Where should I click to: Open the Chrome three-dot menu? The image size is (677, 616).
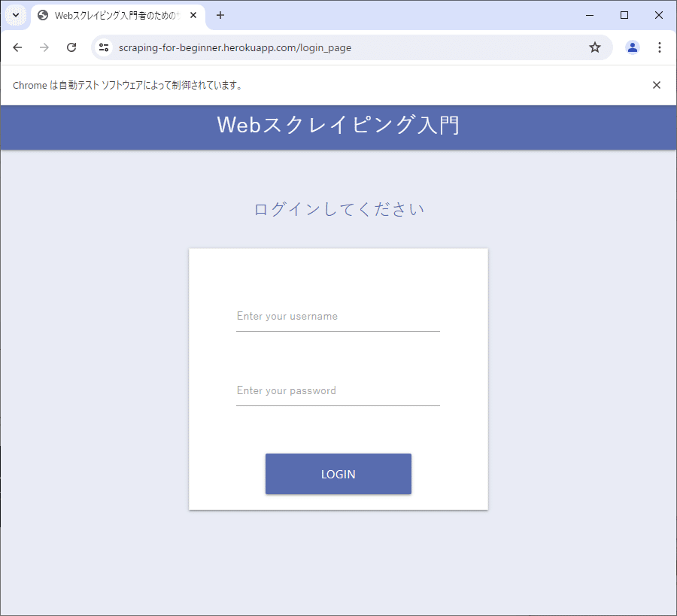click(659, 47)
